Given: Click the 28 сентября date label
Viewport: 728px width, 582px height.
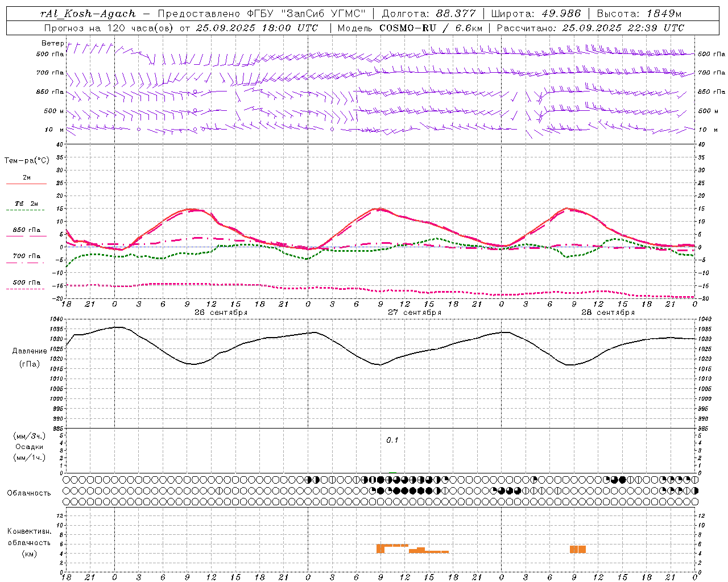Looking at the screenshot, I should pos(608,313).
